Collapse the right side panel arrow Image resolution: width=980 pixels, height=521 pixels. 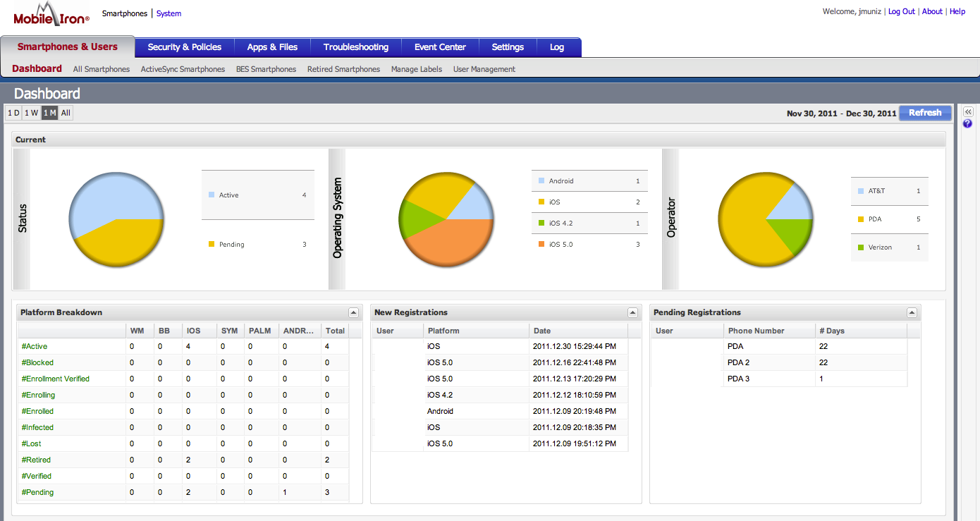point(968,111)
